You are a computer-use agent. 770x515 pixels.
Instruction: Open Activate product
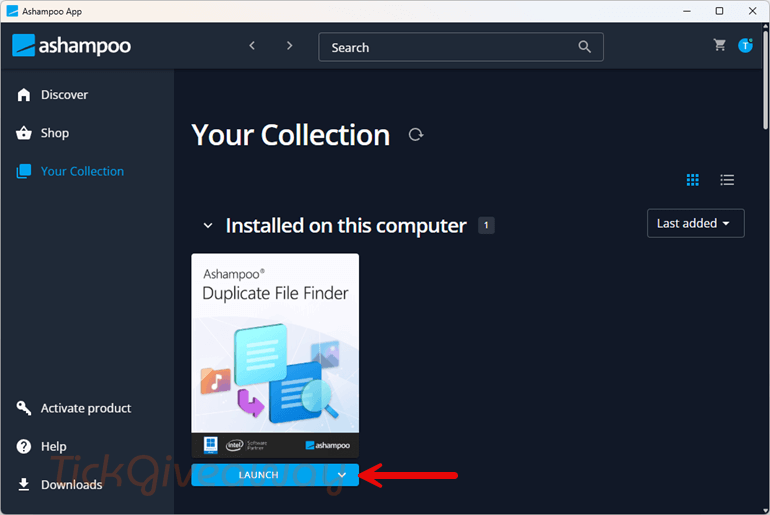point(86,408)
